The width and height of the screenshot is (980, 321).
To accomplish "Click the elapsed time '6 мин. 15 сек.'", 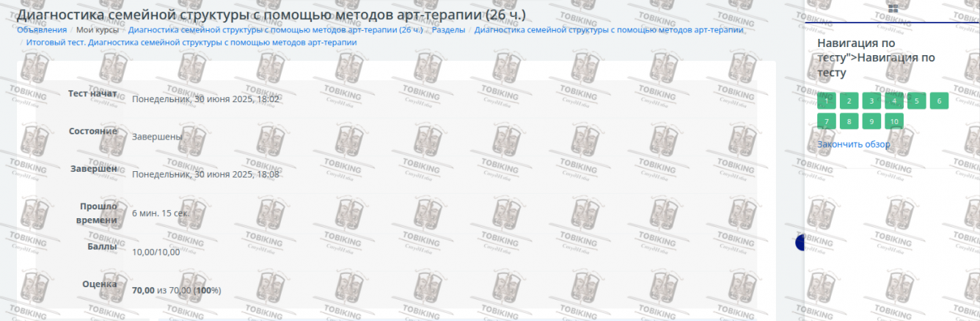I will click(161, 213).
